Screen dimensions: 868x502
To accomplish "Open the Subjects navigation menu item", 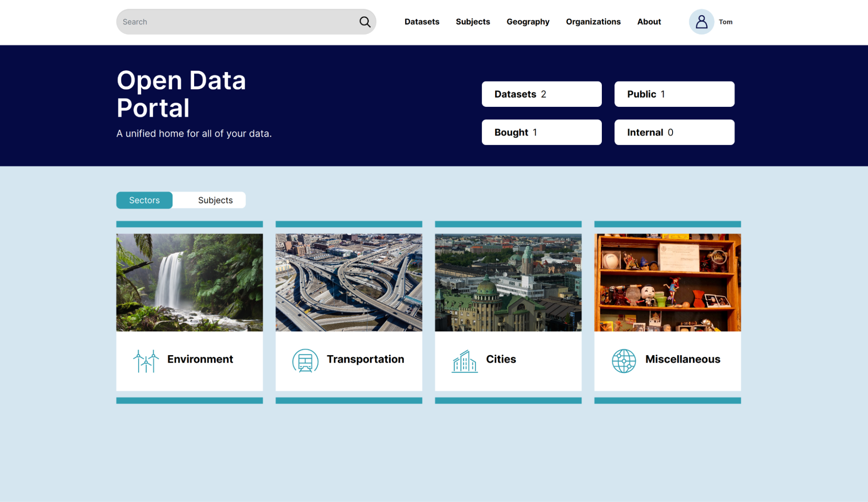I will [x=472, y=22].
